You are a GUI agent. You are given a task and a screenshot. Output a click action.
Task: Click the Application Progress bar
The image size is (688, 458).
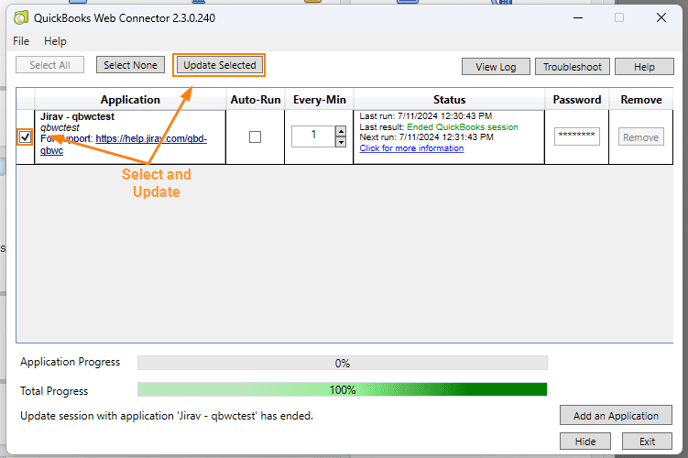point(342,363)
